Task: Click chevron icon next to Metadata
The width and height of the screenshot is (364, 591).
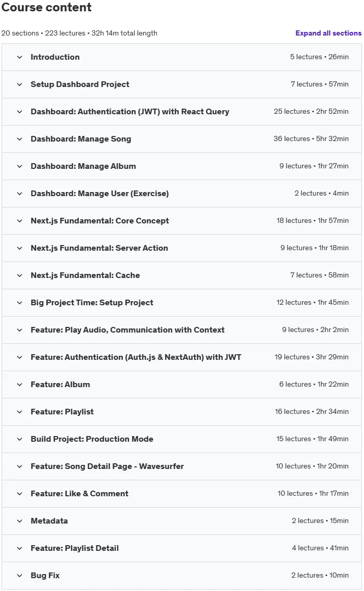Action: point(20,521)
